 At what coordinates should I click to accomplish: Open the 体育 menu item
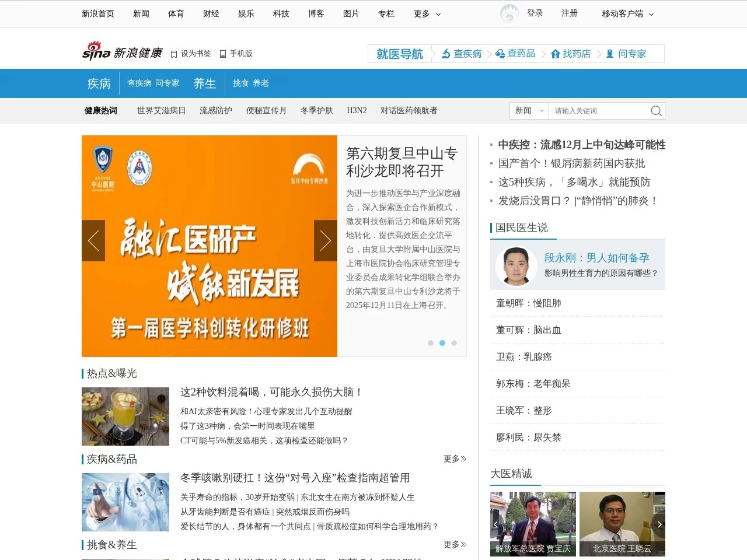[176, 13]
